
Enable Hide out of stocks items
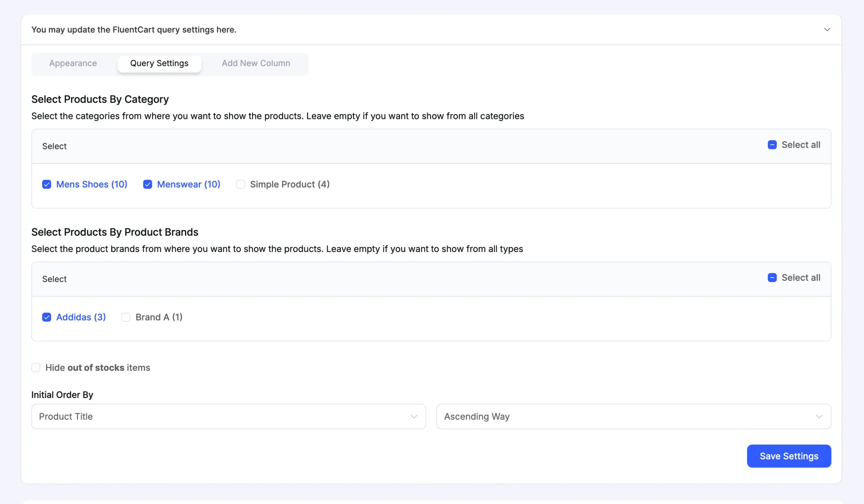36,367
